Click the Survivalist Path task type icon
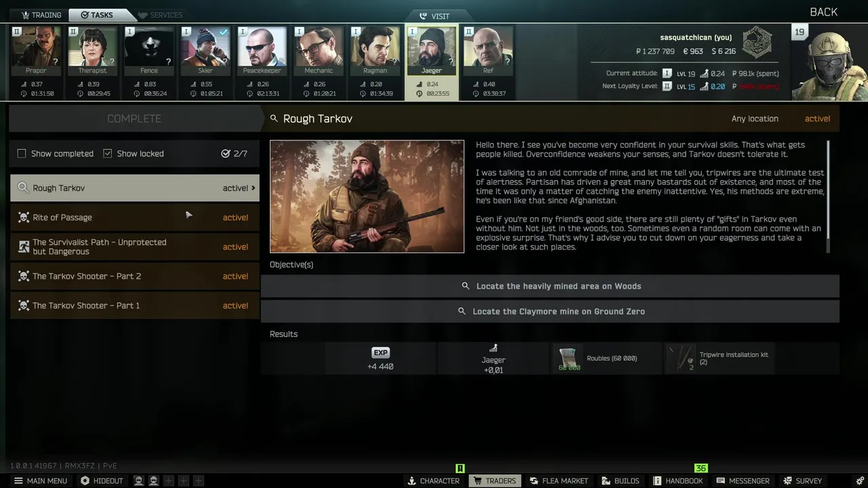The width and height of the screenshot is (868, 488). click(x=24, y=247)
